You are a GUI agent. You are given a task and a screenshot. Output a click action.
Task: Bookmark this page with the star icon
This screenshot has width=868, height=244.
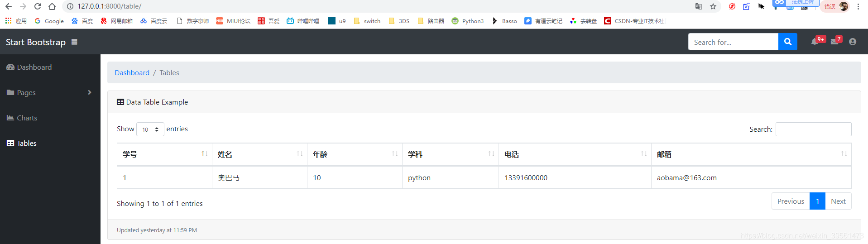(x=713, y=6)
